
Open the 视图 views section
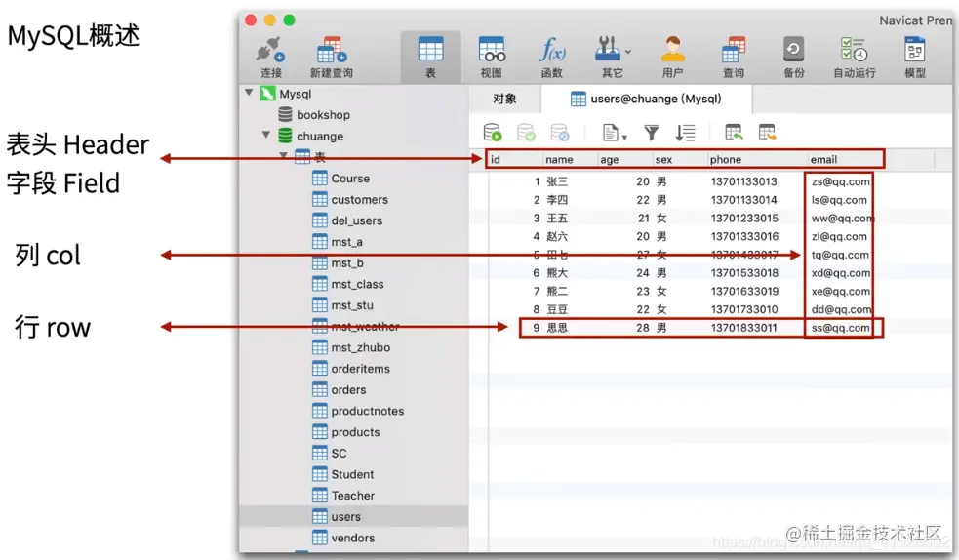pyautogui.click(x=491, y=58)
